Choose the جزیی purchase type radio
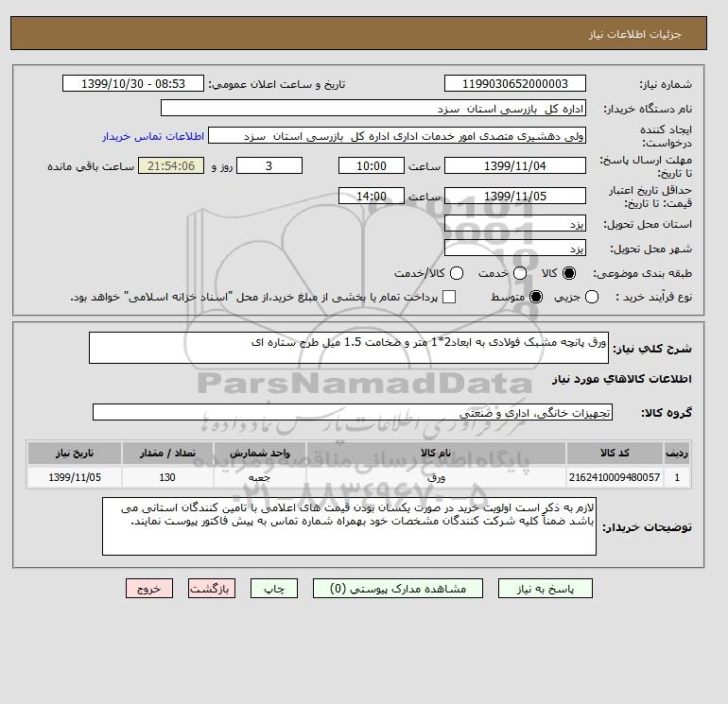This screenshot has height=704, width=728. pos(592,297)
